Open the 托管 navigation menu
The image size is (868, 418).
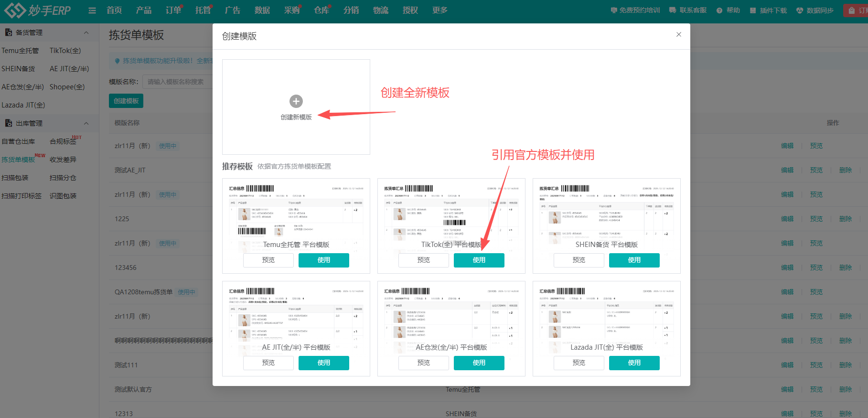203,10
